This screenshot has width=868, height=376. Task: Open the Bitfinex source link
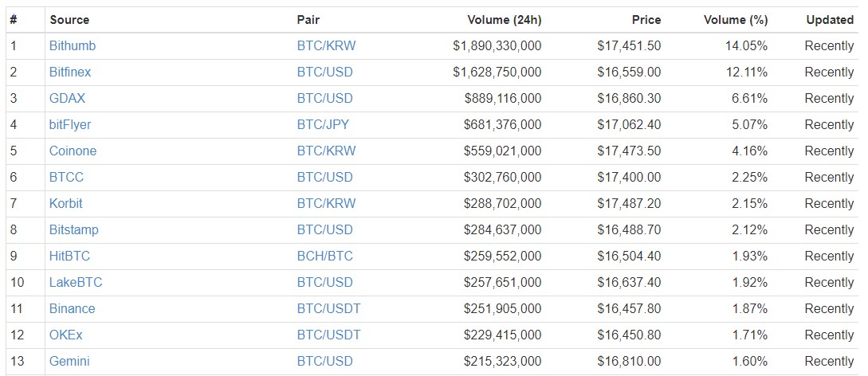pyautogui.click(x=70, y=72)
